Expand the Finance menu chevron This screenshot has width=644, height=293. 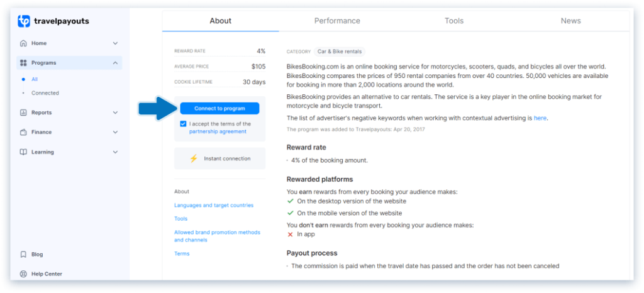point(115,132)
